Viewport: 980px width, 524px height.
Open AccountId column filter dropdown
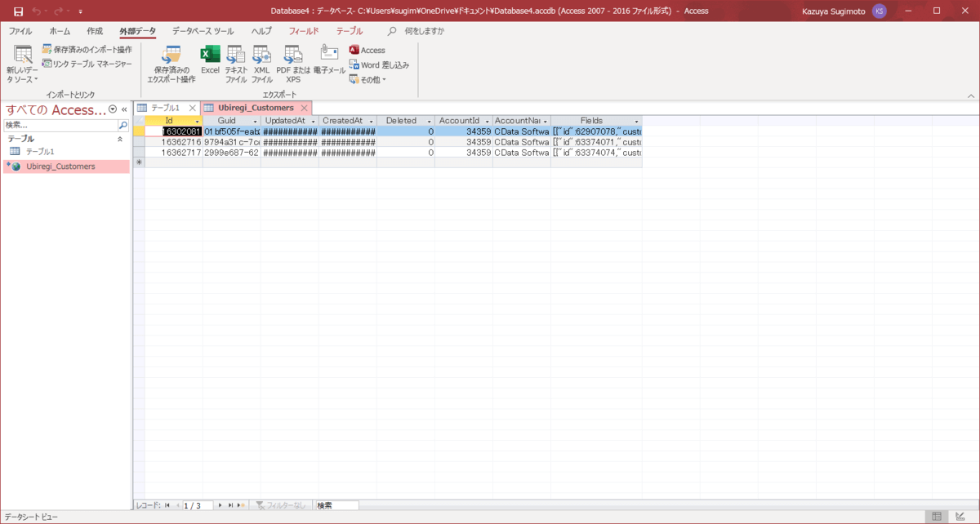[x=487, y=121]
